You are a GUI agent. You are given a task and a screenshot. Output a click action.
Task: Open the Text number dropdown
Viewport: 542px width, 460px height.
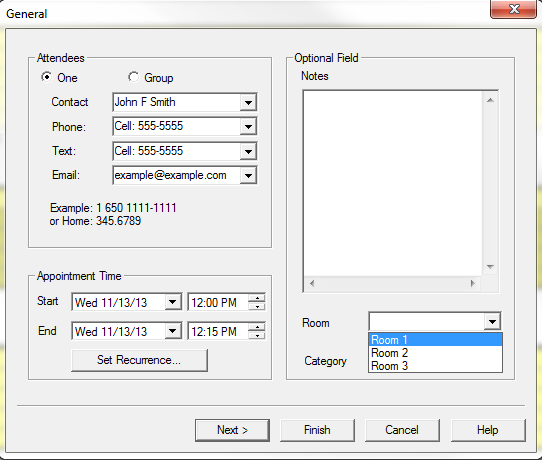[248, 151]
